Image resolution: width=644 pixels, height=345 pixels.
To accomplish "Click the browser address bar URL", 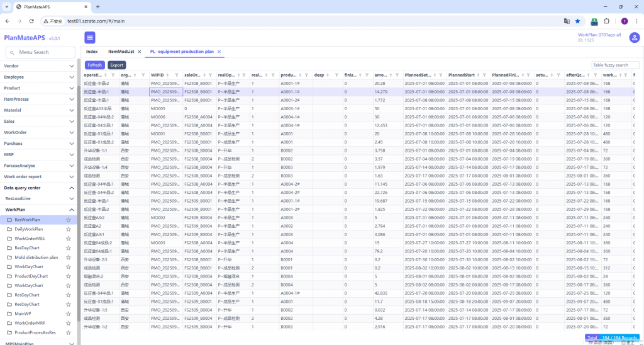I will 96,21.
